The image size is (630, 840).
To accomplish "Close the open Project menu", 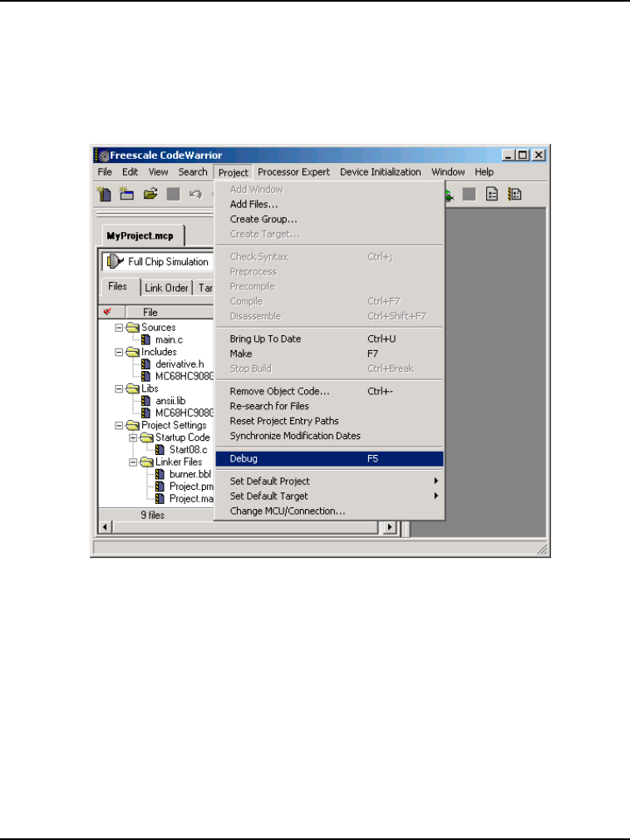I will 234,172.
